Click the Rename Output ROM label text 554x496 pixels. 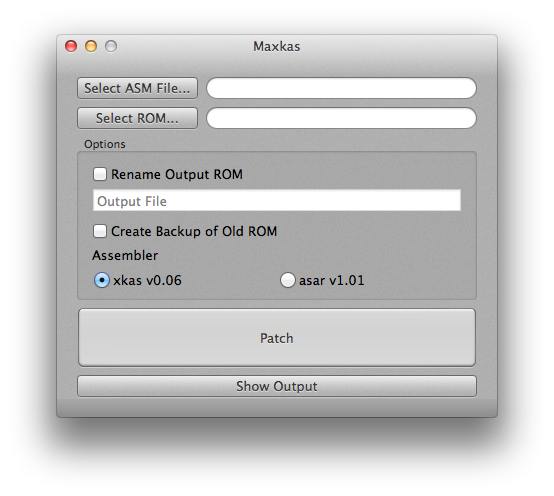point(177,174)
